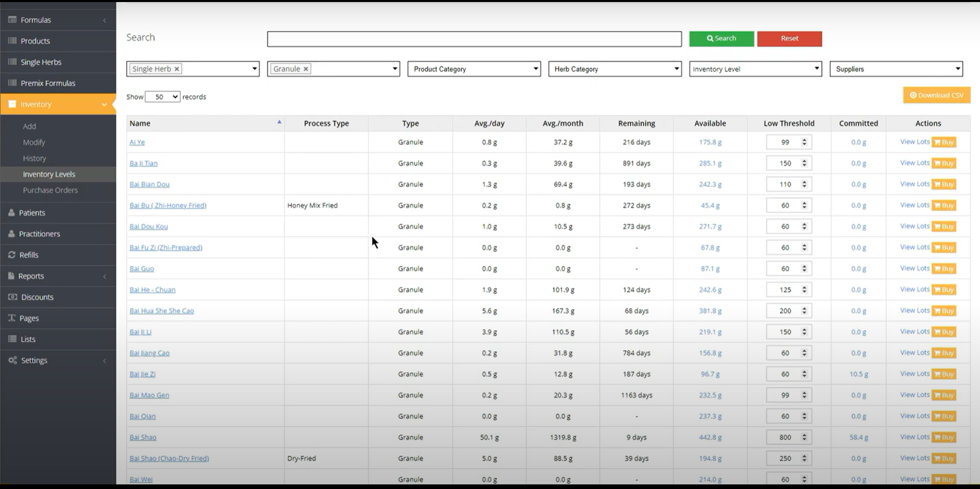Image resolution: width=980 pixels, height=489 pixels.
Task: Adjust Low Threshold stepper for Bai He - Chuan
Action: click(804, 290)
